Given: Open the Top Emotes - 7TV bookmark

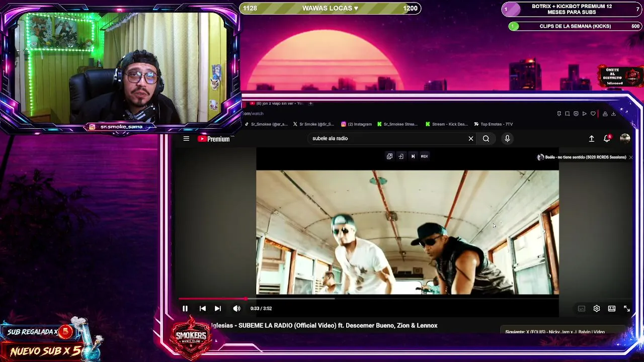Looking at the screenshot, I should (x=494, y=124).
